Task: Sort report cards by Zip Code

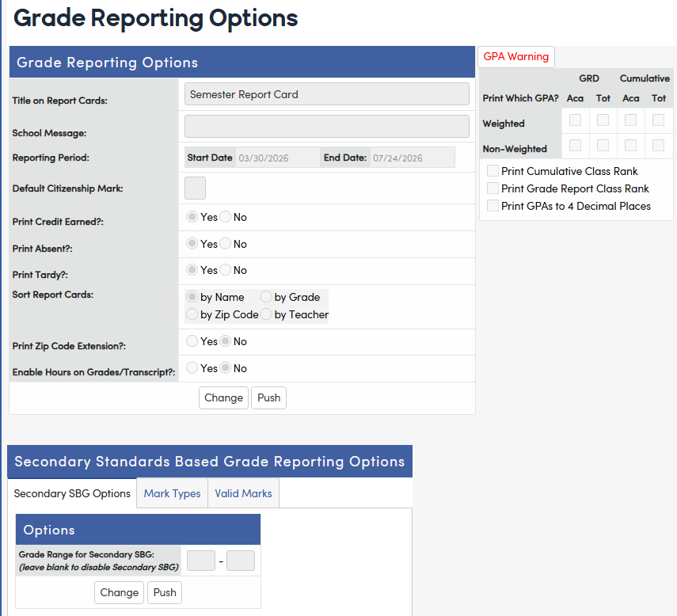Action: (192, 314)
